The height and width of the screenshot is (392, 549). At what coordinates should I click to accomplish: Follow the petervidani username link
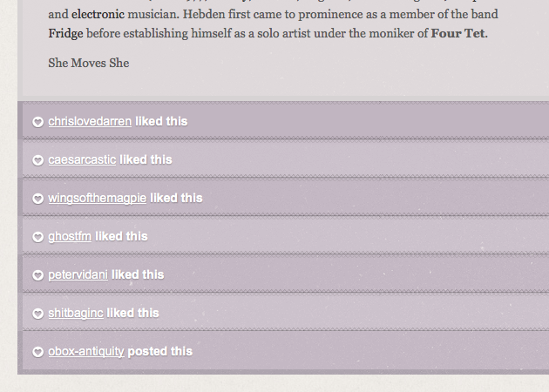(x=78, y=274)
